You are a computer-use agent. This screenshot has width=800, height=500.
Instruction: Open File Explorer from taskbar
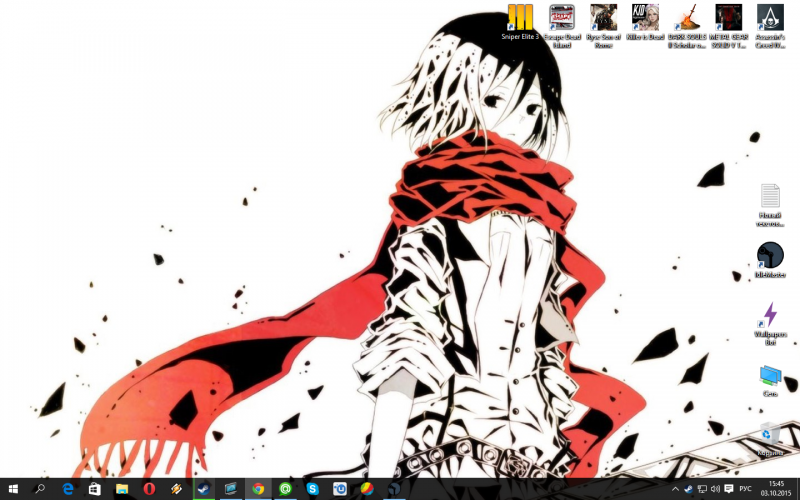(x=121, y=489)
